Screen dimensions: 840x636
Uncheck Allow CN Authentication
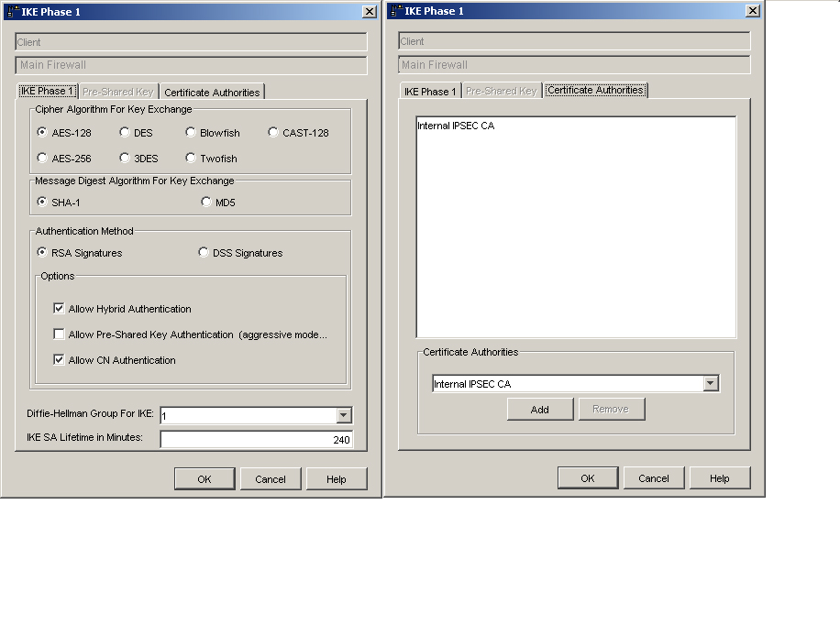tap(60, 360)
